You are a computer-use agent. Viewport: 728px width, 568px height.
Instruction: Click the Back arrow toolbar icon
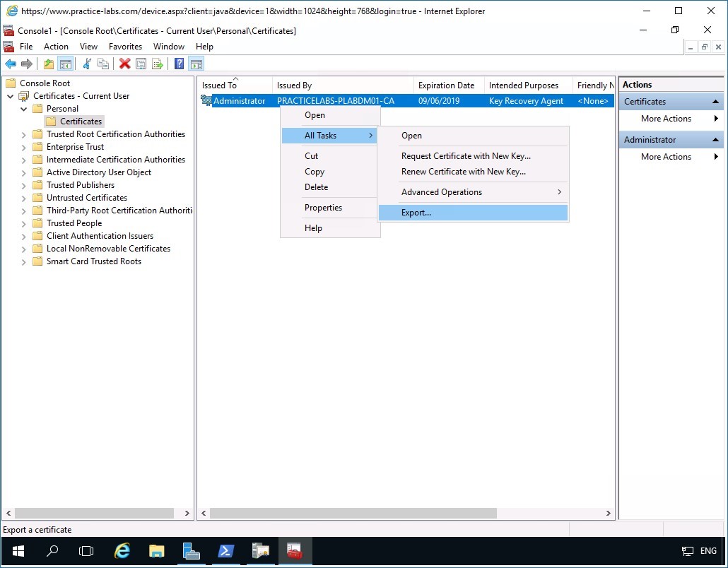10,64
